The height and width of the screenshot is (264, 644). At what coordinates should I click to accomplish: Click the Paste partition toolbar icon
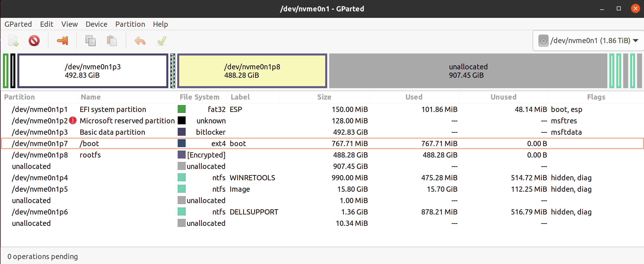point(112,40)
